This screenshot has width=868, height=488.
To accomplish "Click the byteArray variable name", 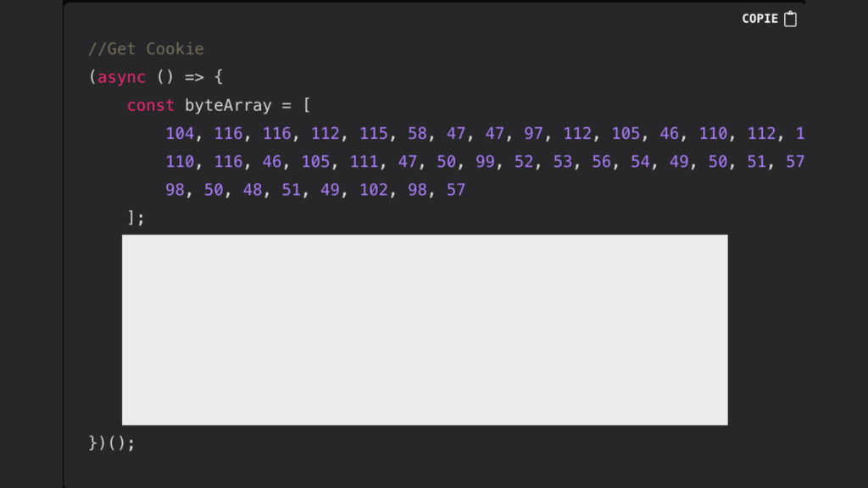I will point(228,106).
